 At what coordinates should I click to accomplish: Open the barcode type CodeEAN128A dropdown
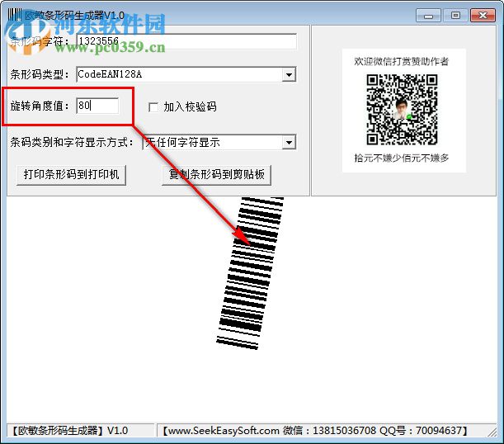[x=289, y=74]
